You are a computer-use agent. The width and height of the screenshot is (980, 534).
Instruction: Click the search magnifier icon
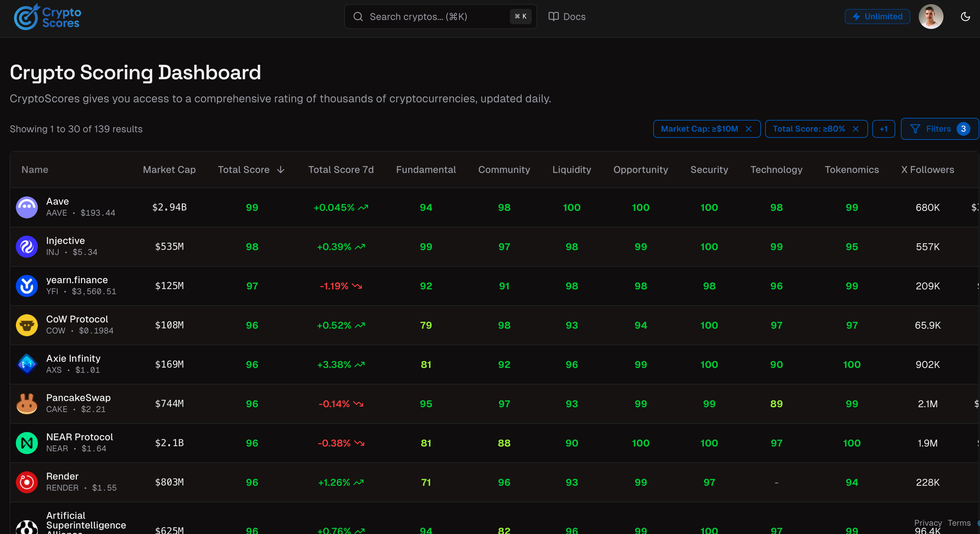tap(358, 17)
